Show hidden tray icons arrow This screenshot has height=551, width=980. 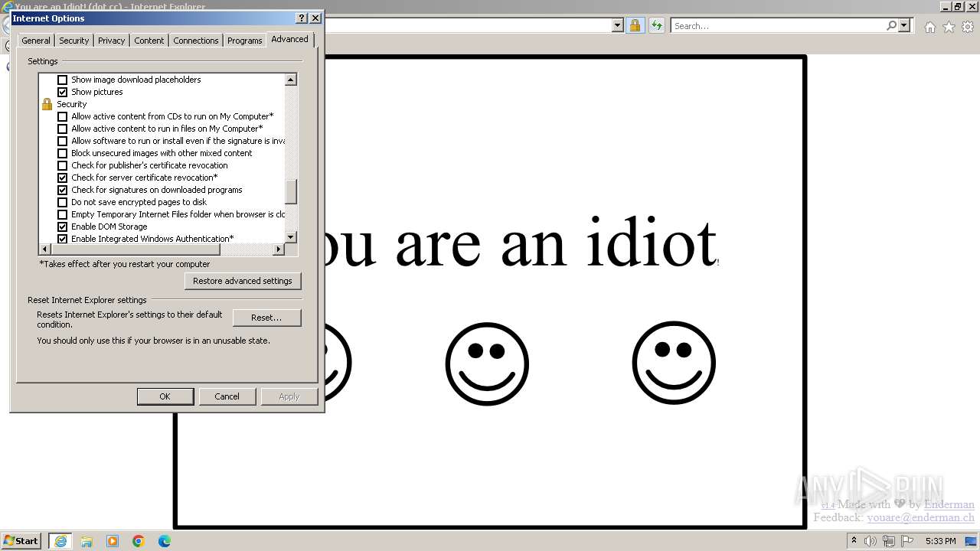click(854, 541)
